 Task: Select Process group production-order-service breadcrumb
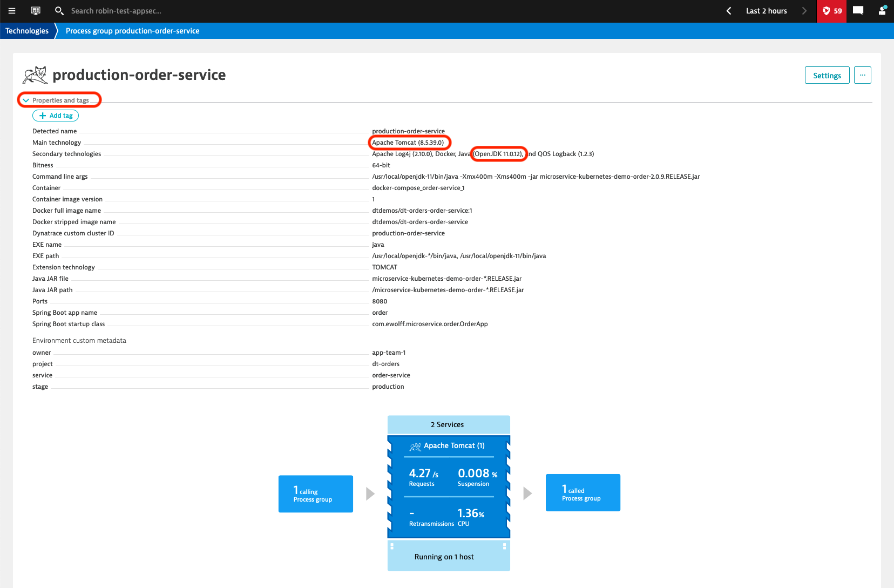coord(132,31)
